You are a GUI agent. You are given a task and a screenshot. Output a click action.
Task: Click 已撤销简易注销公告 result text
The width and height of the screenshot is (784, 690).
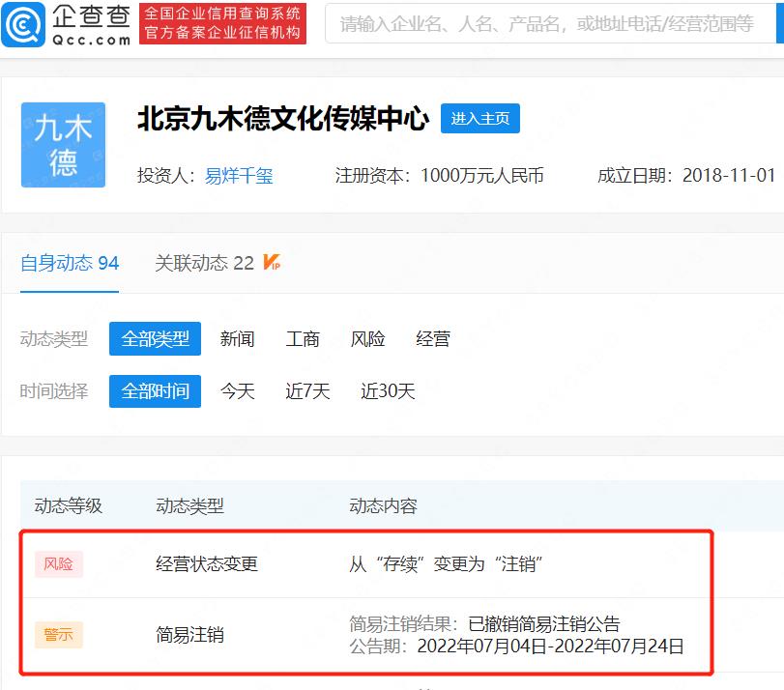pyautogui.click(x=544, y=624)
